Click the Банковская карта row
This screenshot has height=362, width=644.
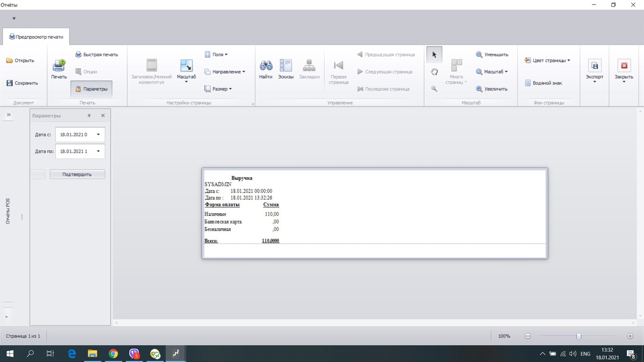(242, 222)
